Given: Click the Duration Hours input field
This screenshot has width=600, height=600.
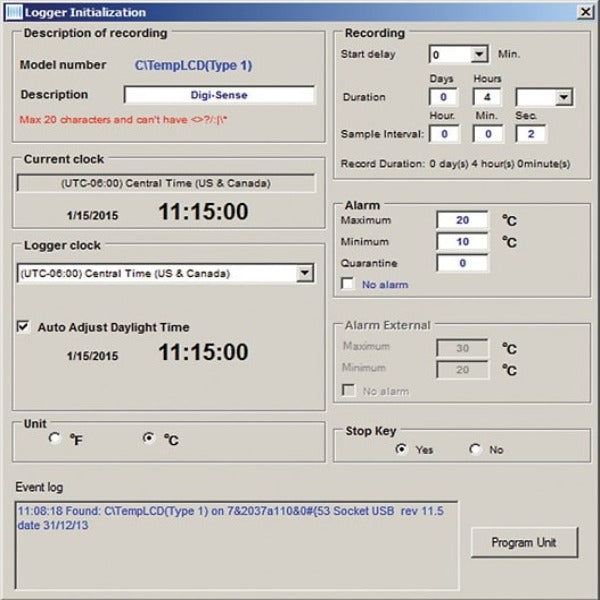Looking at the screenshot, I should (x=487, y=98).
